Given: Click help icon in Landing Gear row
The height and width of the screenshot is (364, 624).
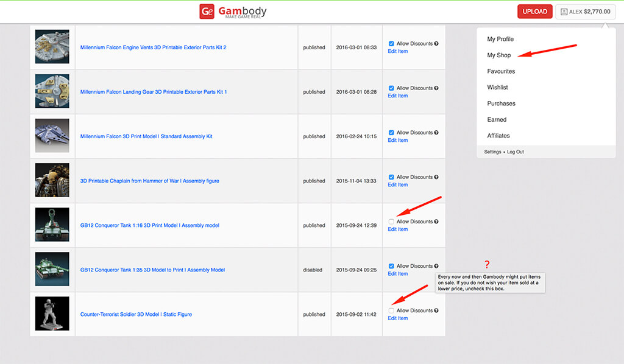Looking at the screenshot, I should (x=436, y=88).
